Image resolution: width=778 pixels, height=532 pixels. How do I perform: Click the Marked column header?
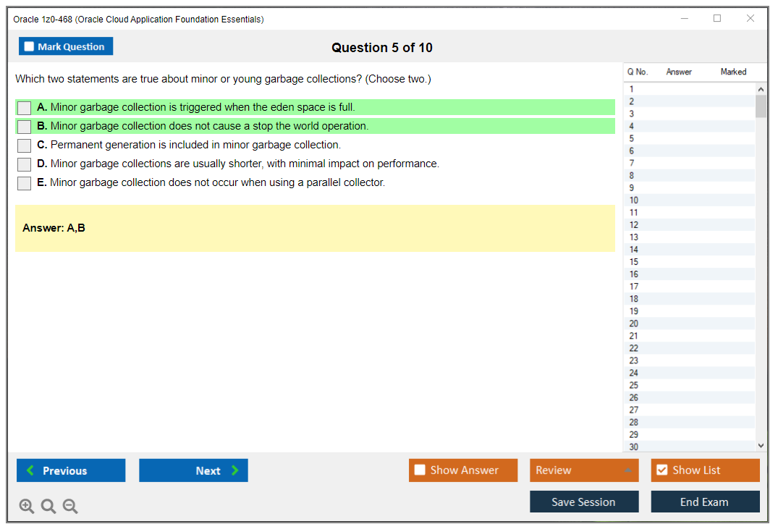pos(732,72)
